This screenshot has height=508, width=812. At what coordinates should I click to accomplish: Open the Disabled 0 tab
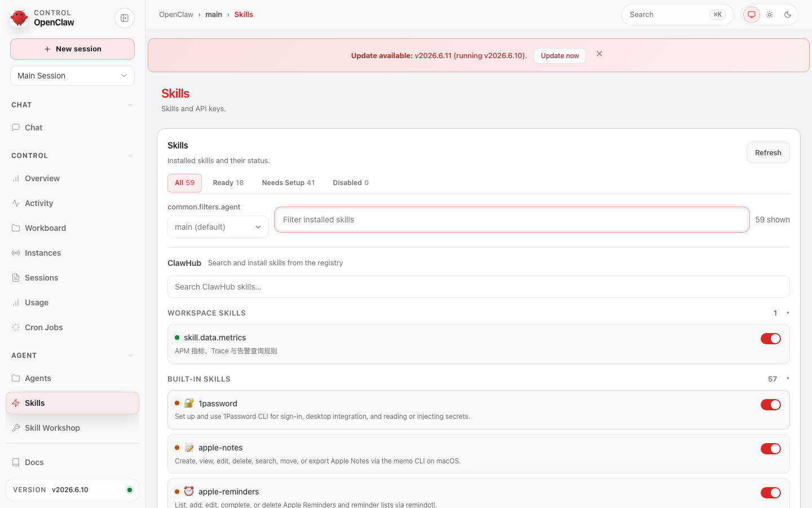tap(351, 183)
